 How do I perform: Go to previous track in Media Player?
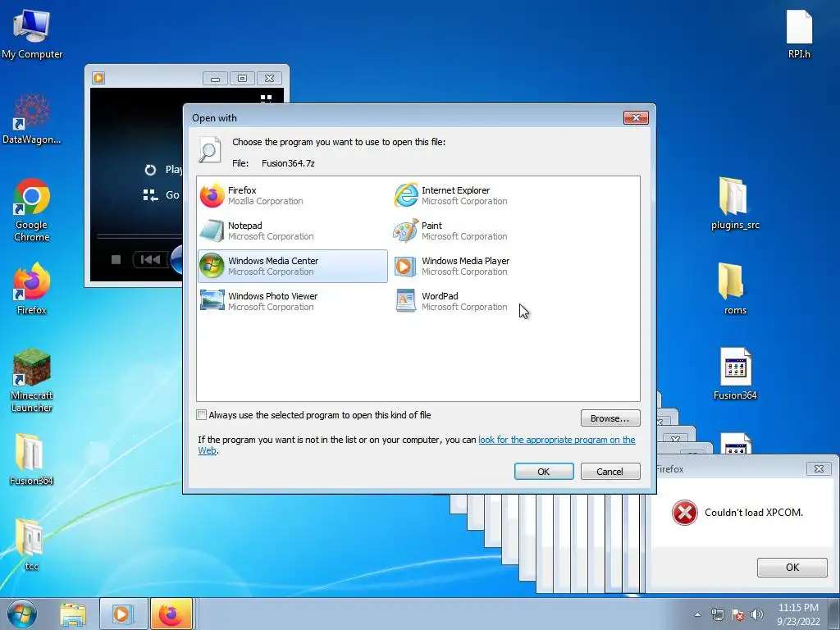(151, 260)
